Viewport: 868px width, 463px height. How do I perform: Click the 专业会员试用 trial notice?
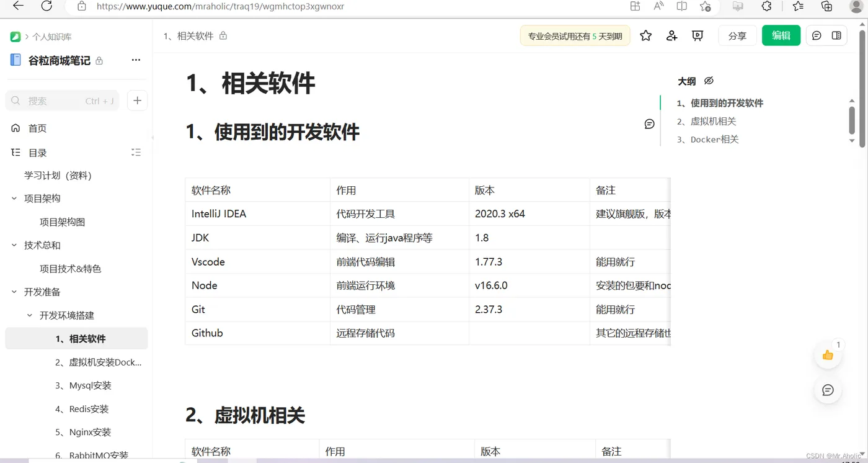575,36
